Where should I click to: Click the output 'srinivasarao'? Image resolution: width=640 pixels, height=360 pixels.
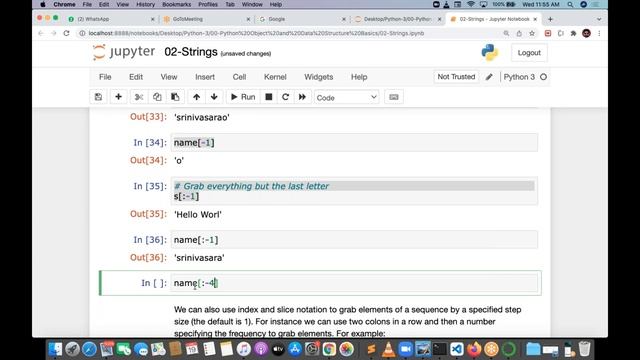coord(202,117)
